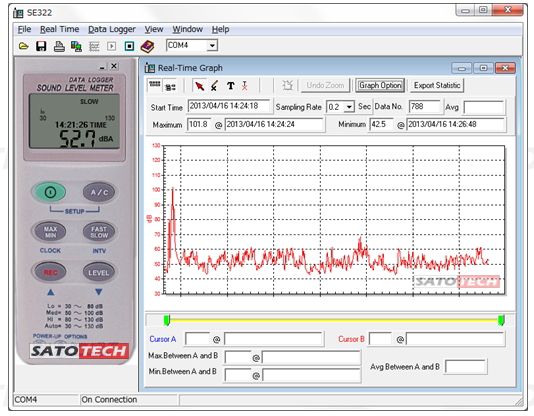Open the Real Time menu
534x416 pixels.
coord(60,29)
